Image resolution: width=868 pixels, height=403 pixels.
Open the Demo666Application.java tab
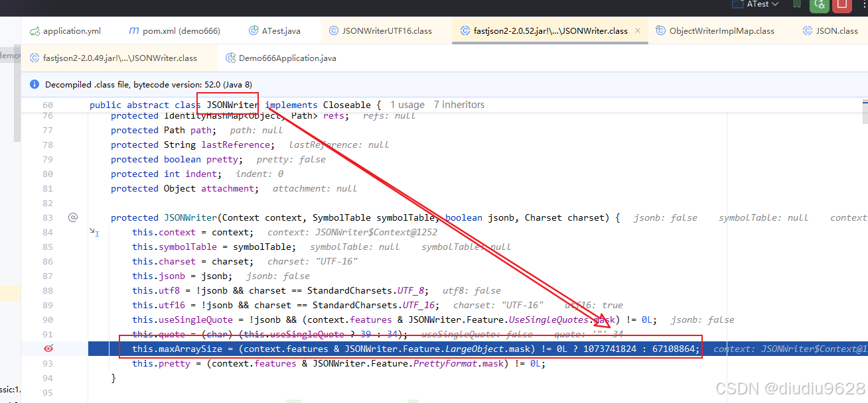coord(281,58)
